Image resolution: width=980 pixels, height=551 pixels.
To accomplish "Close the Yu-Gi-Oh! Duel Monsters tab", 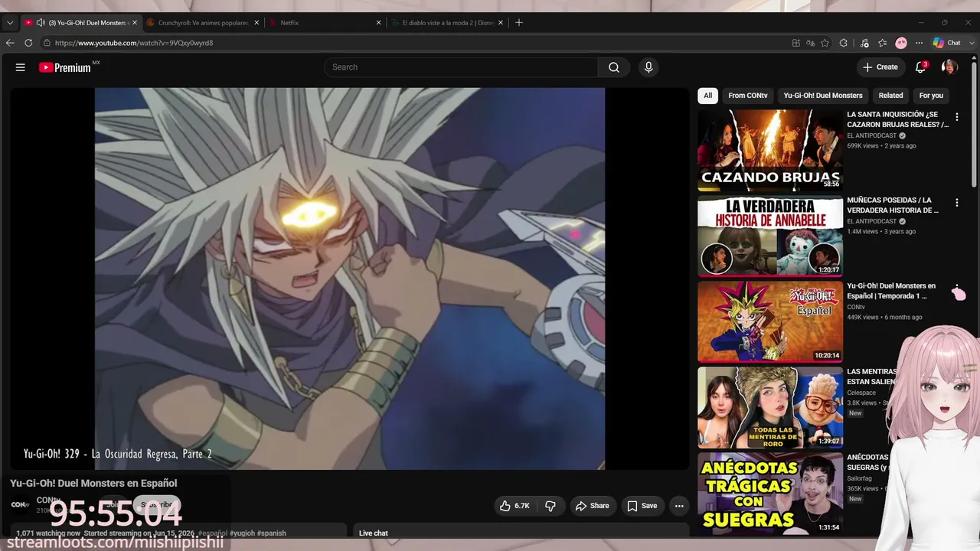I will (135, 23).
